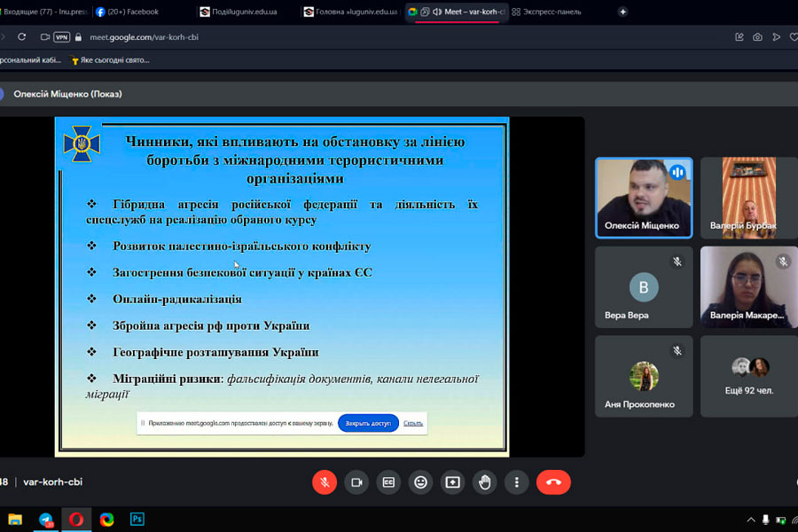This screenshot has width=798, height=532.
Task: Open File Explorer from the taskbar
Action: 15,520
